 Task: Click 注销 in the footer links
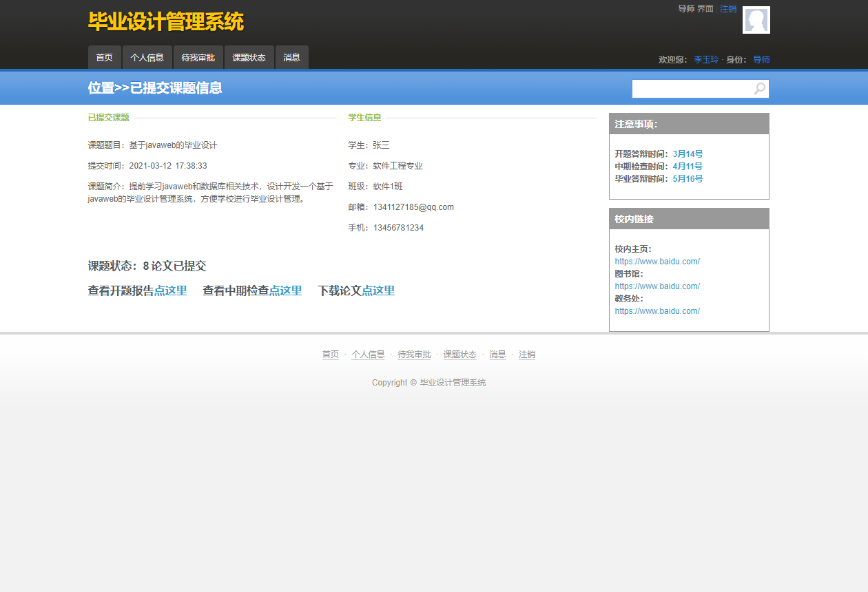527,354
